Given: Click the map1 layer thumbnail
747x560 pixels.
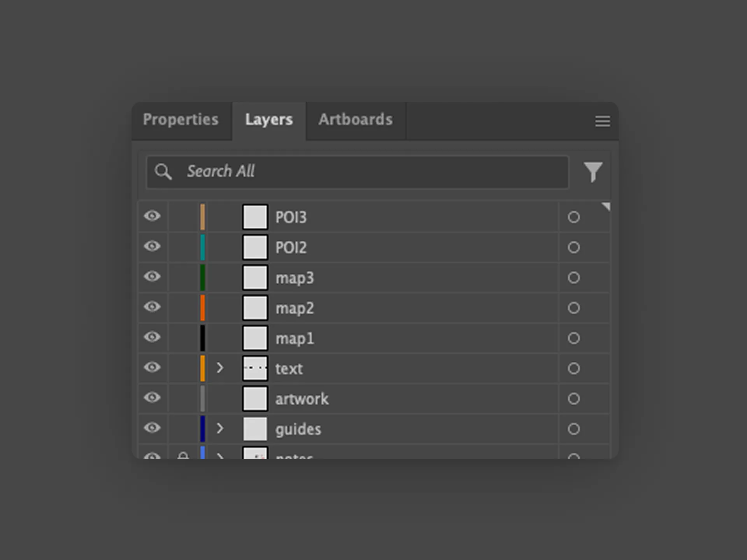Looking at the screenshot, I should point(255,338).
